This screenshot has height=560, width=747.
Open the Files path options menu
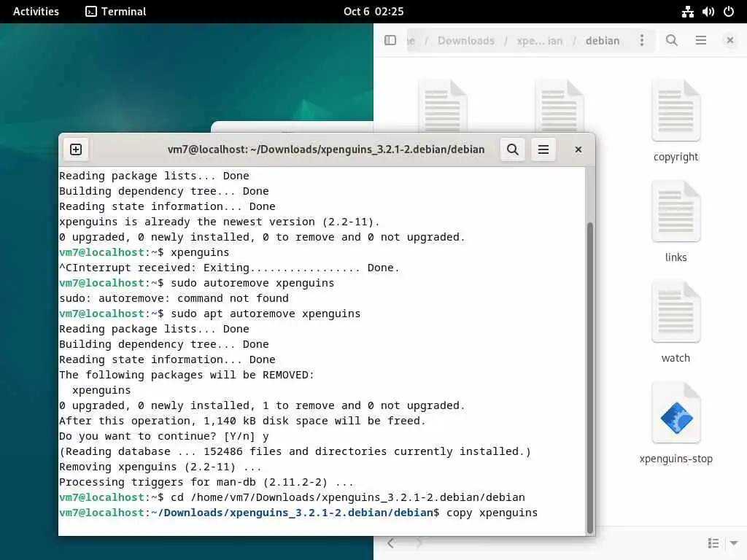click(x=642, y=40)
